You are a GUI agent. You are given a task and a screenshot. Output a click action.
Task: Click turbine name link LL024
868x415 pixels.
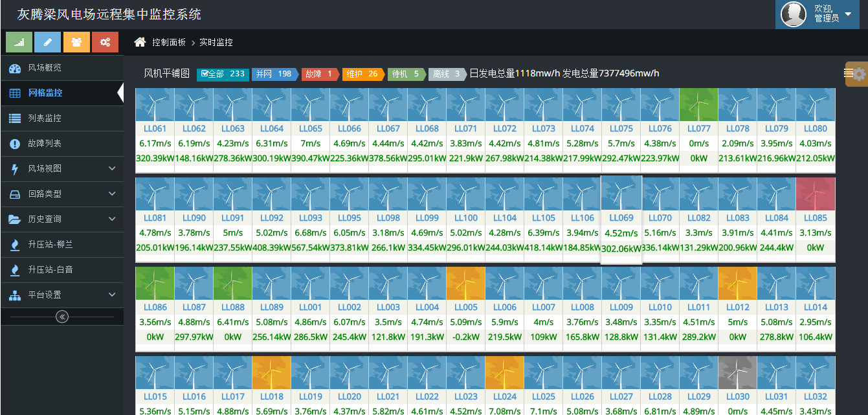click(x=505, y=397)
